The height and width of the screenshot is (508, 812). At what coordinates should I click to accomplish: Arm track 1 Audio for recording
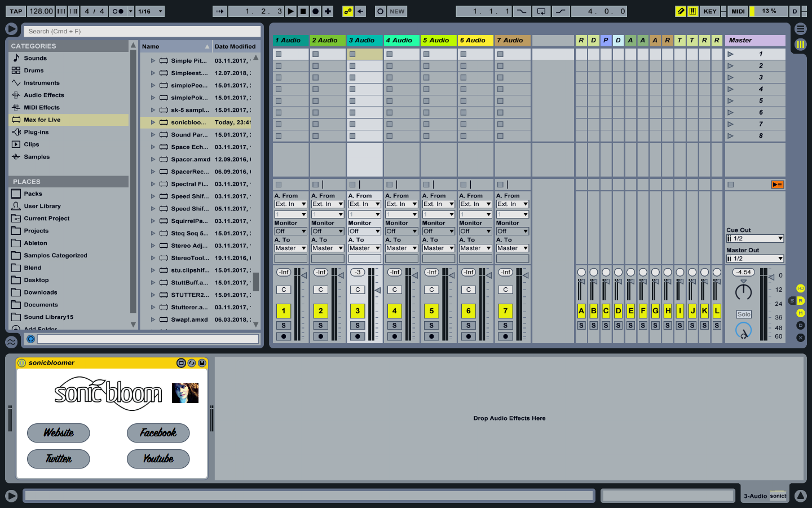click(x=284, y=336)
